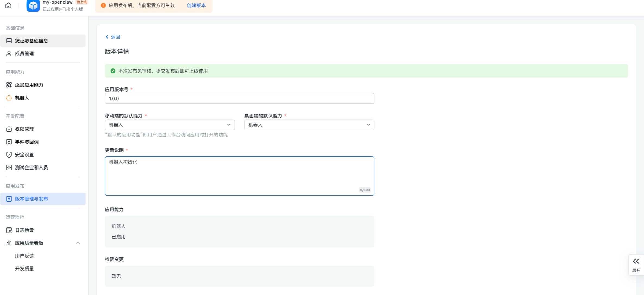Click the home icon at top left

coord(8,5)
